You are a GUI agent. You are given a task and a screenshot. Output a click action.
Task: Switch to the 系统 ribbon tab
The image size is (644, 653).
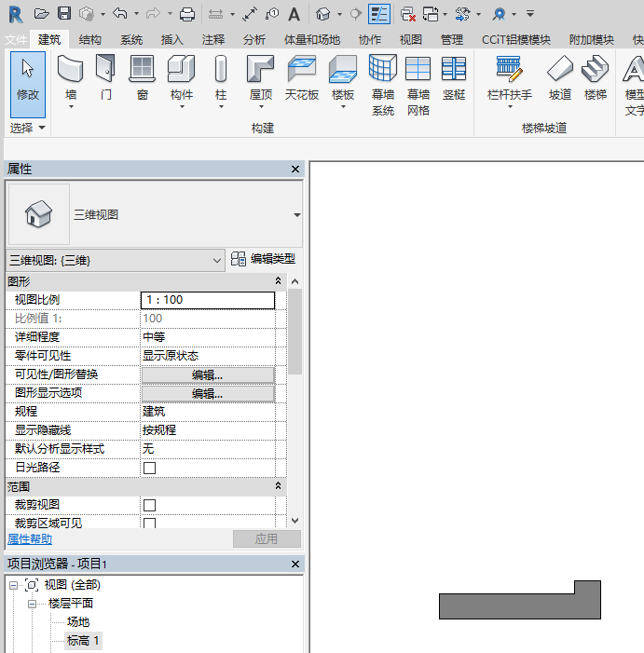click(x=131, y=39)
